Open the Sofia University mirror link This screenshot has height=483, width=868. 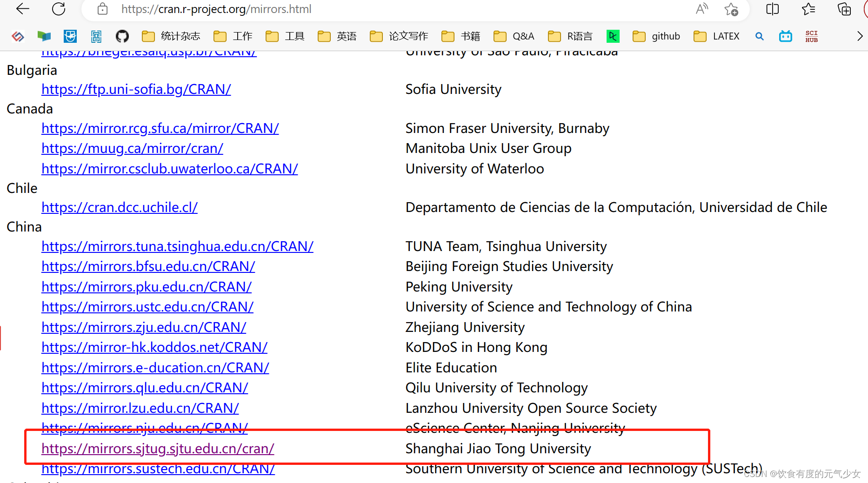click(x=136, y=89)
